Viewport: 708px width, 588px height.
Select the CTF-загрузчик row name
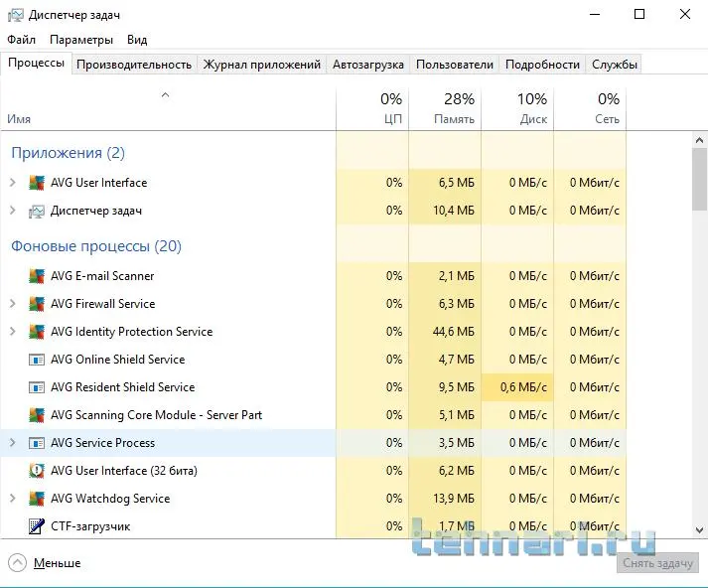coord(90,526)
